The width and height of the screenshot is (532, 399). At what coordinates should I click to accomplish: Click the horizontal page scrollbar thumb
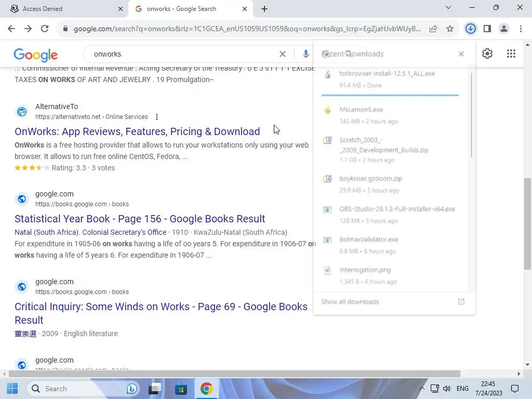point(234,374)
